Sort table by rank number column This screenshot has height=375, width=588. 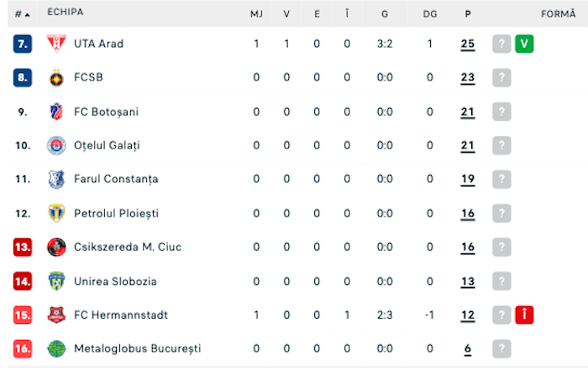pyautogui.click(x=23, y=13)
